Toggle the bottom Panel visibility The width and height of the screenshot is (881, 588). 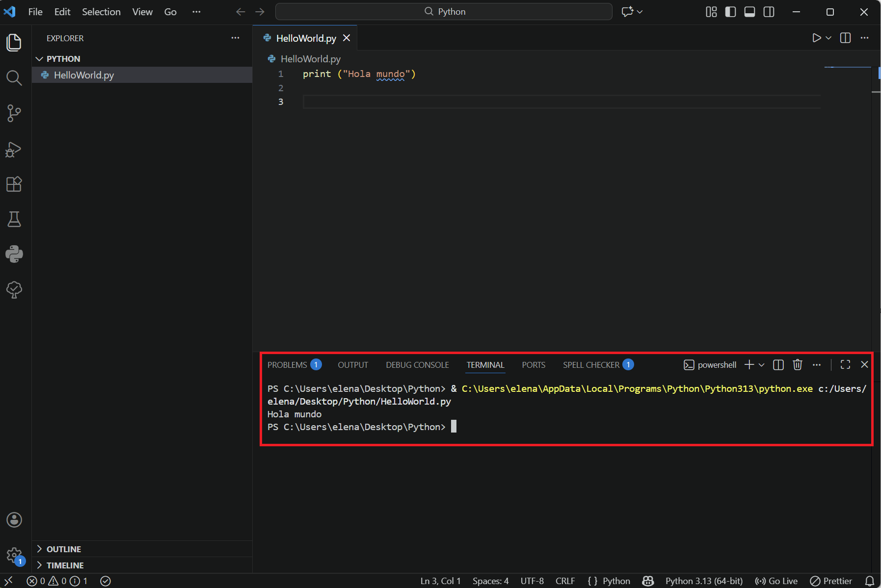749,12
